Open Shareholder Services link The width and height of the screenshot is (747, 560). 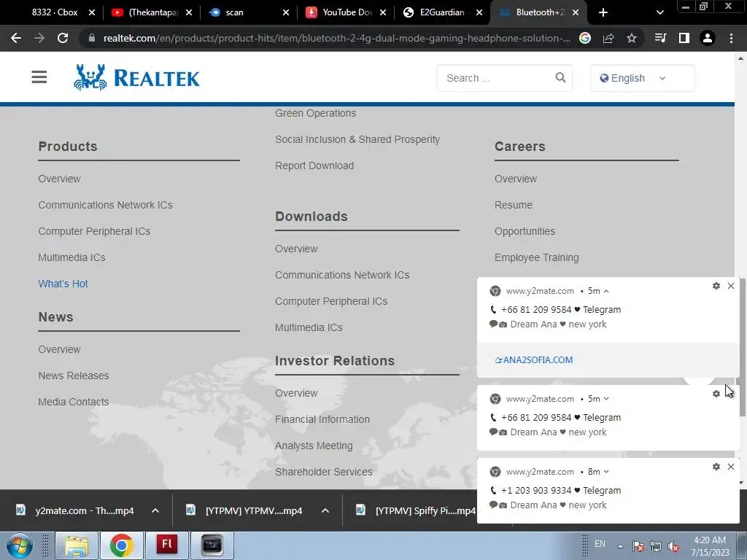[323, 472]
